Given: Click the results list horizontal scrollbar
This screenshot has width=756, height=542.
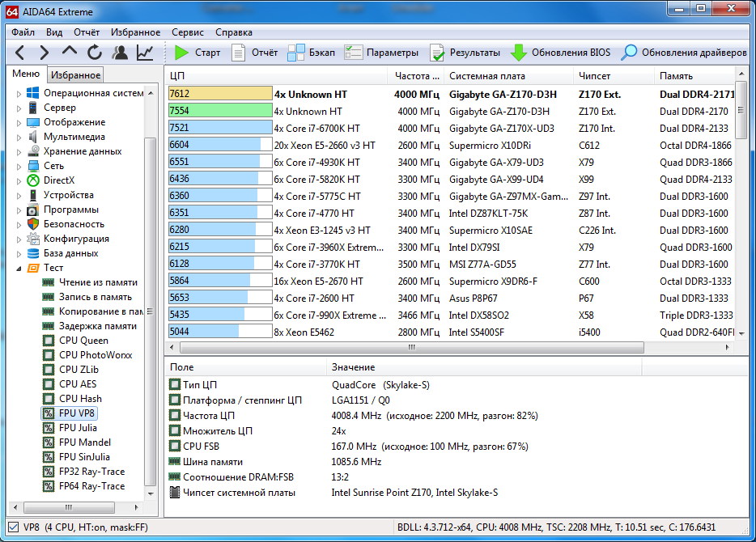Looking at the screenshot, I should (411, 347).
